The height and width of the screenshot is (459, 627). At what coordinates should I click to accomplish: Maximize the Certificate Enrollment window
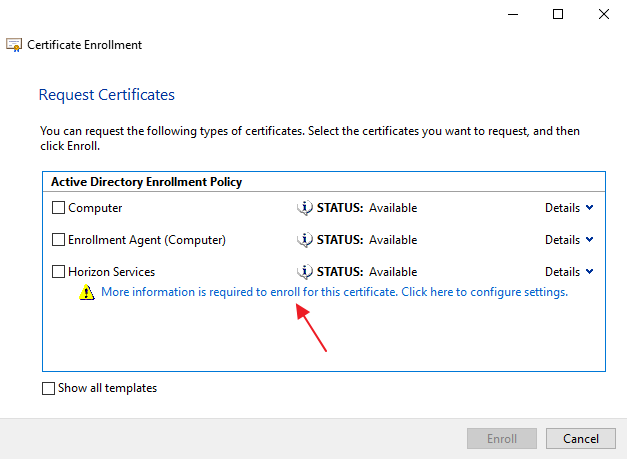558,14
